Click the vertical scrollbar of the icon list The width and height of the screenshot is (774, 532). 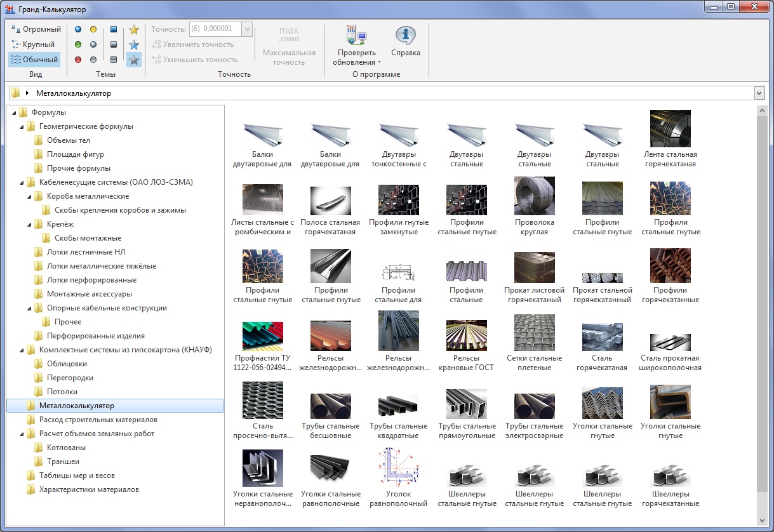[x=761, y=305]
